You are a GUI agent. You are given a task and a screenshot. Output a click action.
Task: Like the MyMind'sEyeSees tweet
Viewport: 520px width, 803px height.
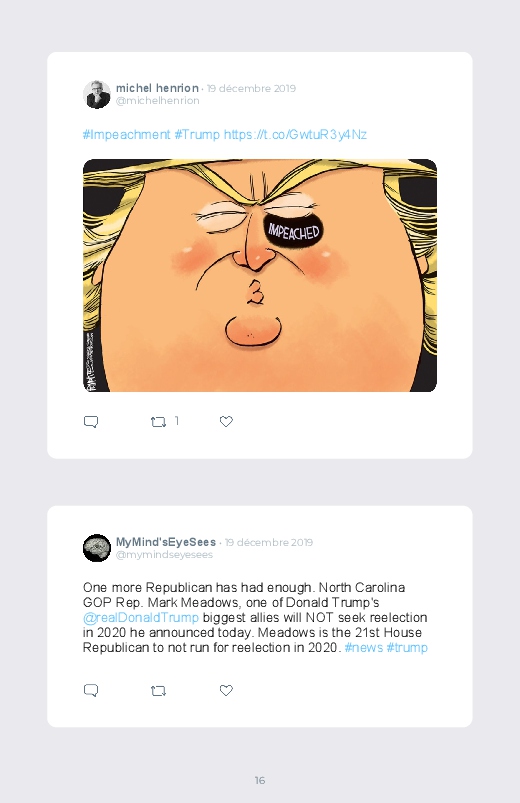pos(226,690)
